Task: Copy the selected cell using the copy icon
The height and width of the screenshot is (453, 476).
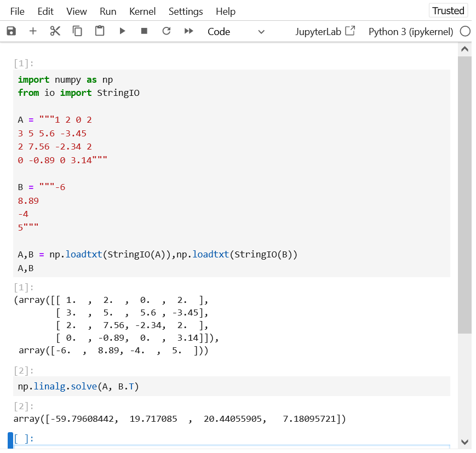Action: [77, 31]
